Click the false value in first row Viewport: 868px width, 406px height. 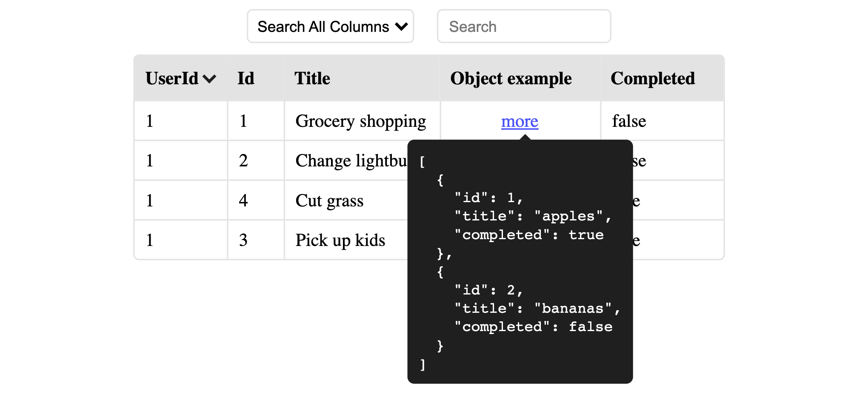tap(629, 121)
